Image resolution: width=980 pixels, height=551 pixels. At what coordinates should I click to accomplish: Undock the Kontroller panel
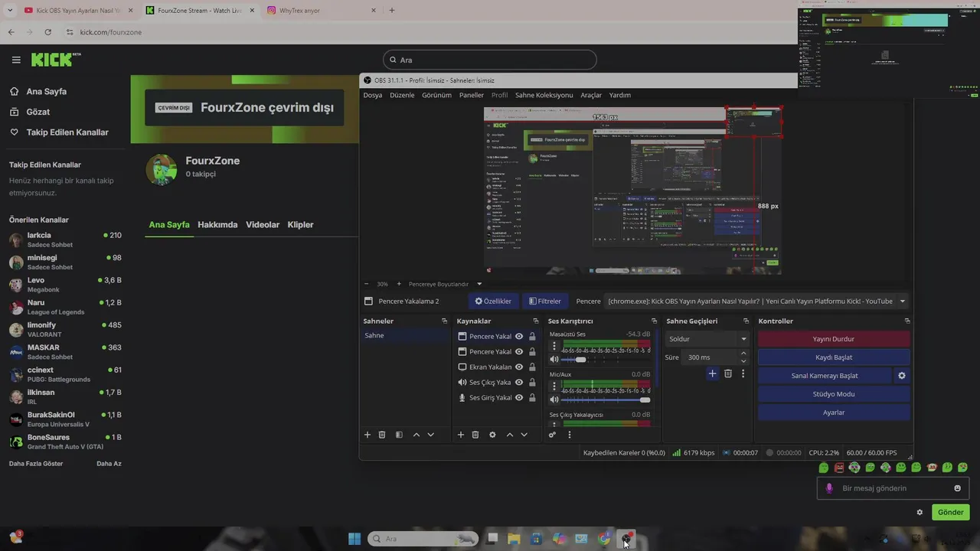[x=907, y=321]
